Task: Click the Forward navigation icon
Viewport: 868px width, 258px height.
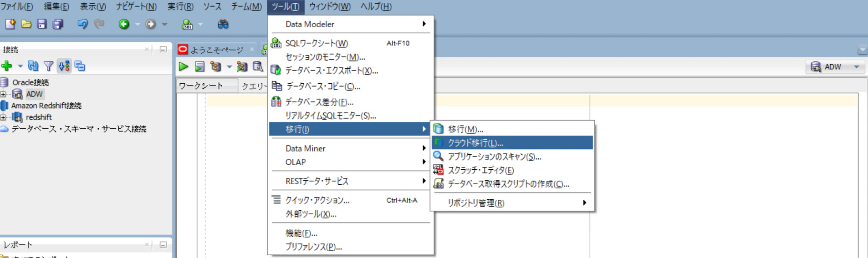Action: coord(151,24)
